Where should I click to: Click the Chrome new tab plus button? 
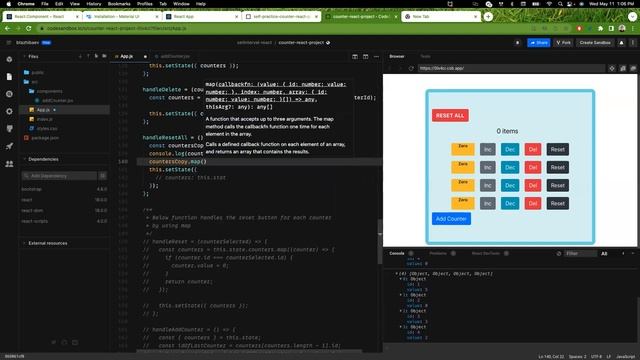coord(488,17)
